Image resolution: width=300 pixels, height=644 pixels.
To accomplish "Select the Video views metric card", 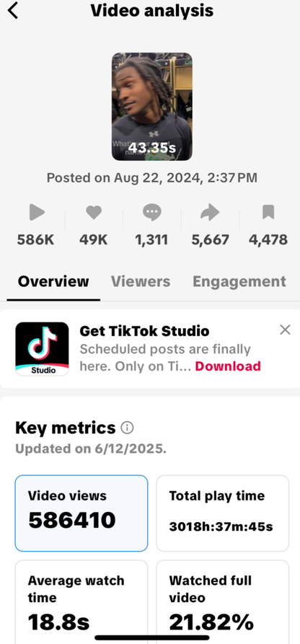I will click(81, 513).
